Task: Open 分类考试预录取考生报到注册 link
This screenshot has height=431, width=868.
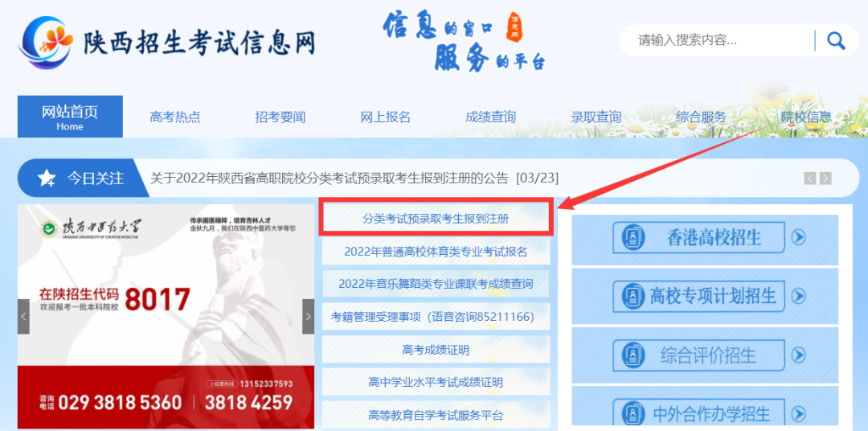Action: coord(436,218)
